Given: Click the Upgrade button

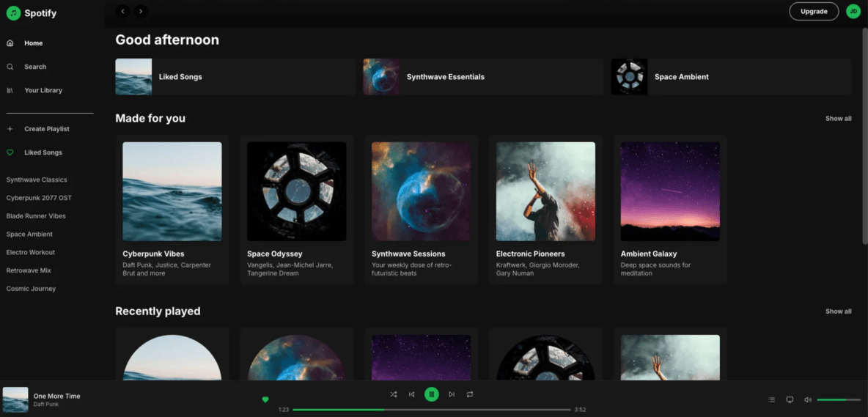Looking at the screenshot, I should coord(814,11).
